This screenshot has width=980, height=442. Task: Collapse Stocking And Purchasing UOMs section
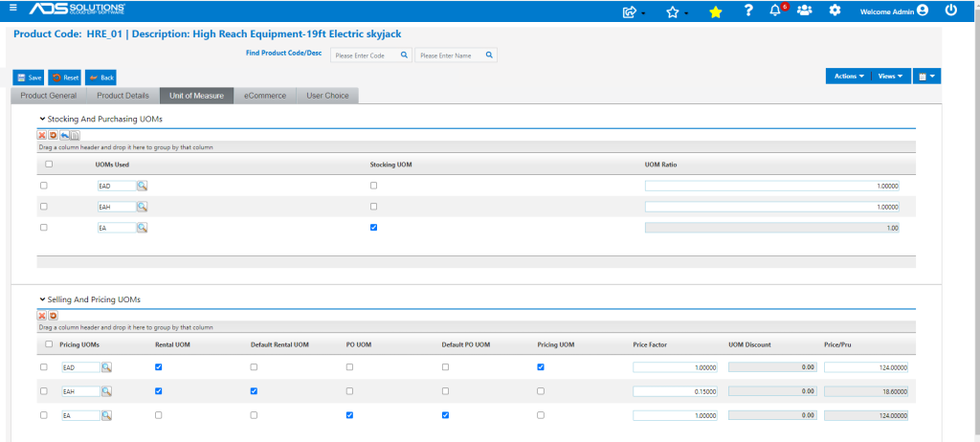(42, 119)
